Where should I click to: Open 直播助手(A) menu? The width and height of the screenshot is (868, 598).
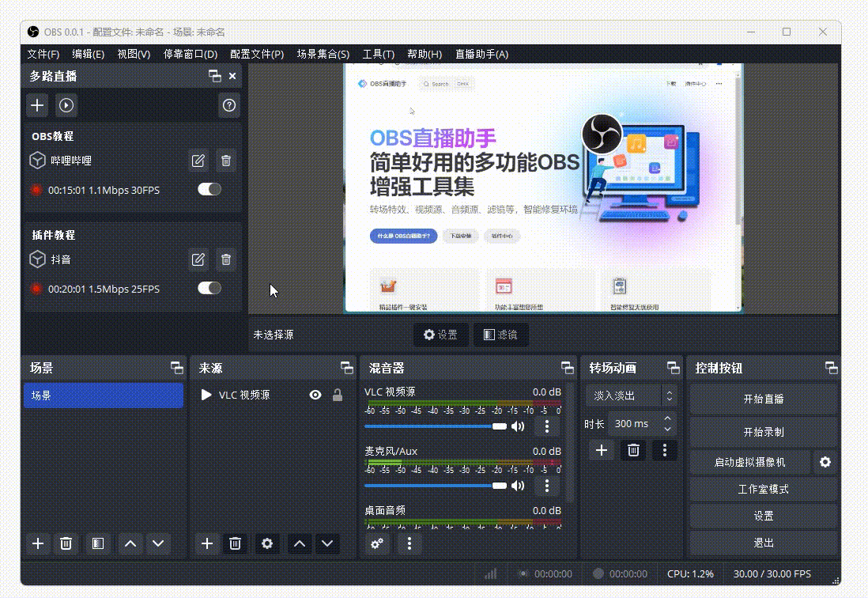[x=481, y=55]
